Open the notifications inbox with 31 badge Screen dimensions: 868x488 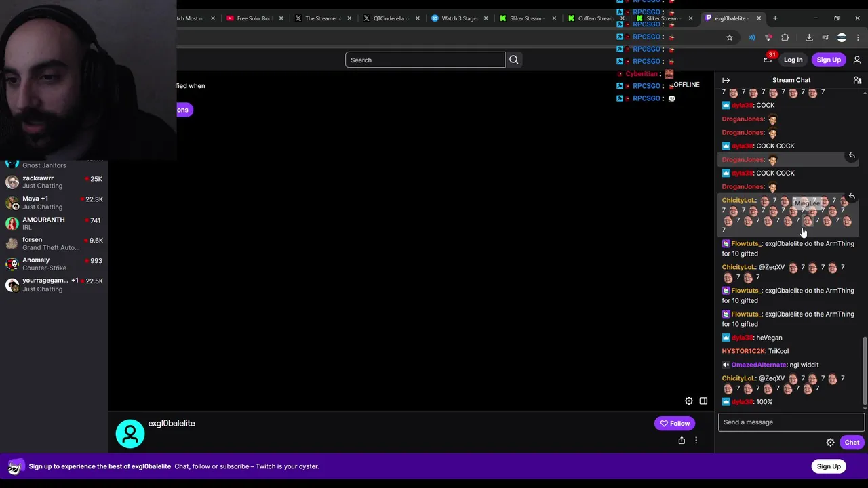(768, 59)
